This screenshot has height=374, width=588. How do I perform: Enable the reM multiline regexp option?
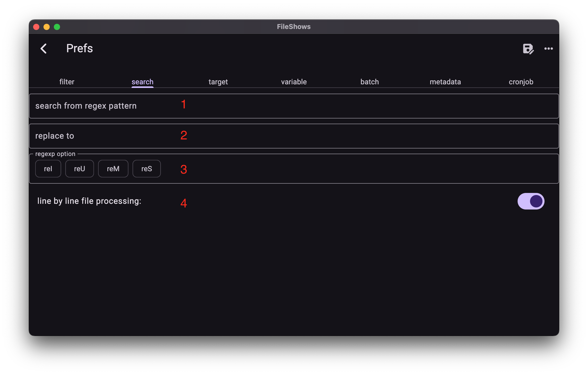click(113, 168)
